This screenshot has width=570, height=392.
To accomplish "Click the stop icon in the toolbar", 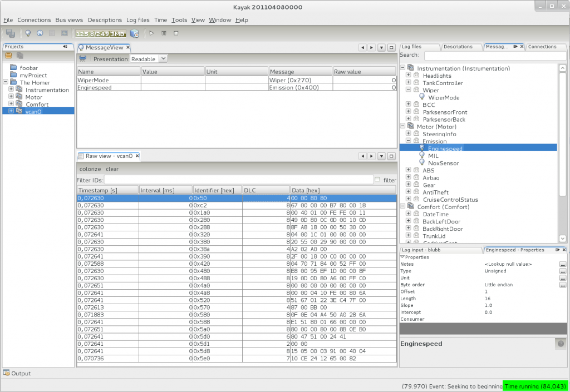I will pos(176,33).
